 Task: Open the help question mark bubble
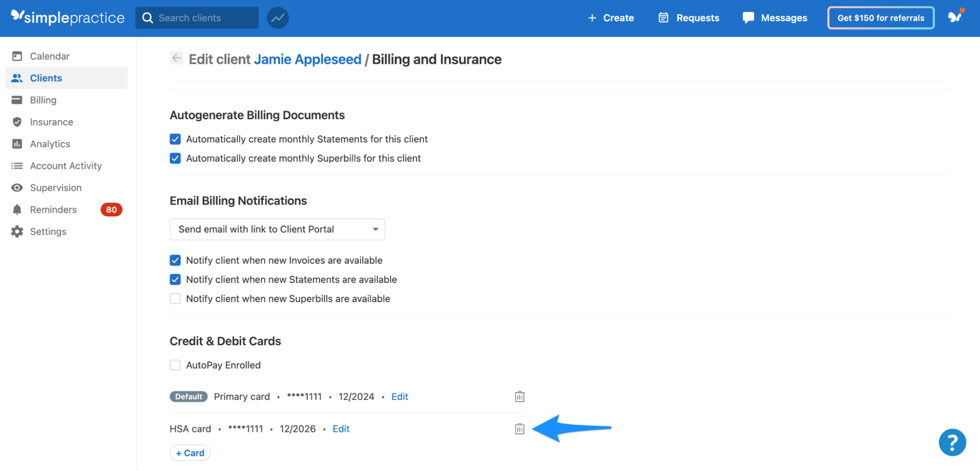tap(952, 442)
